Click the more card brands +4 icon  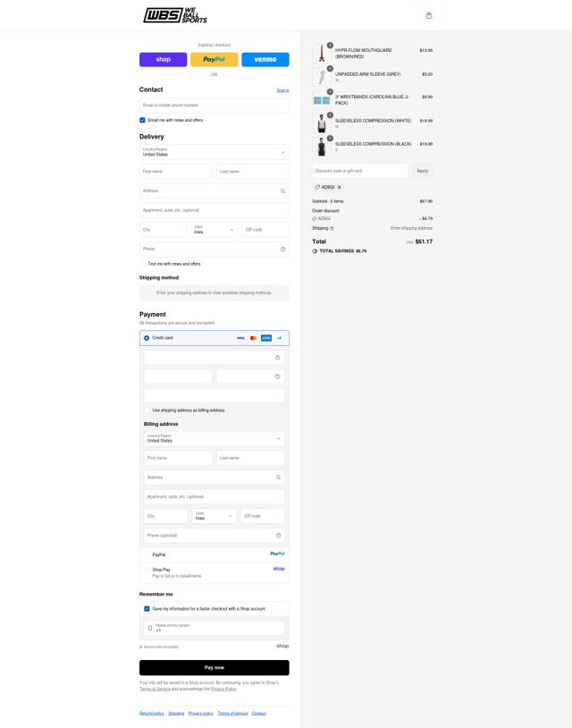click(279, 338)
